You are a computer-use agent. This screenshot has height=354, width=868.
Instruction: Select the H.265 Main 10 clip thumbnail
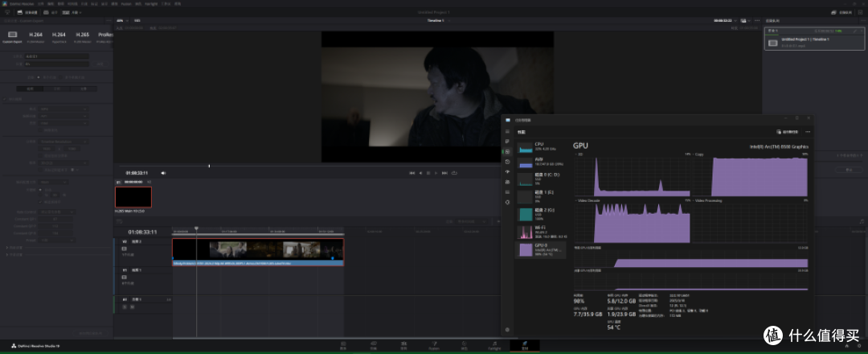133,197
